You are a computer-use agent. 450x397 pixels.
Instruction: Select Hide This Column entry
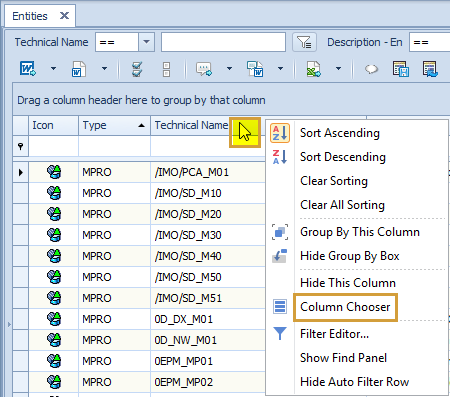348,283
